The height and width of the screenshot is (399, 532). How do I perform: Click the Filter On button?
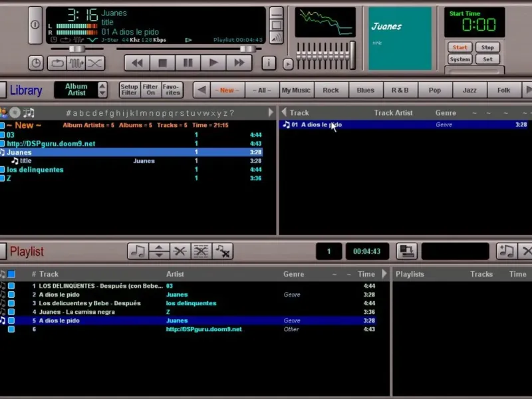pos(150,90)
